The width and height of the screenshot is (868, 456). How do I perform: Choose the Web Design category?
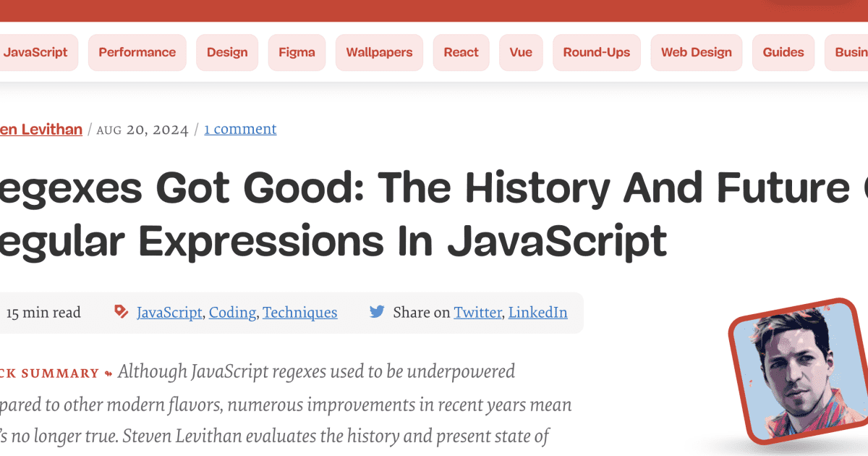point(697,52)
